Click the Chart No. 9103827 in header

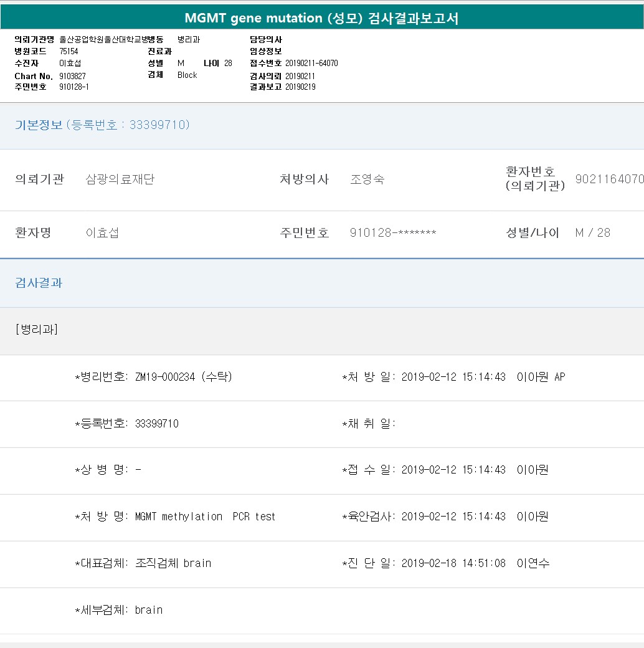tap(72, 76)
